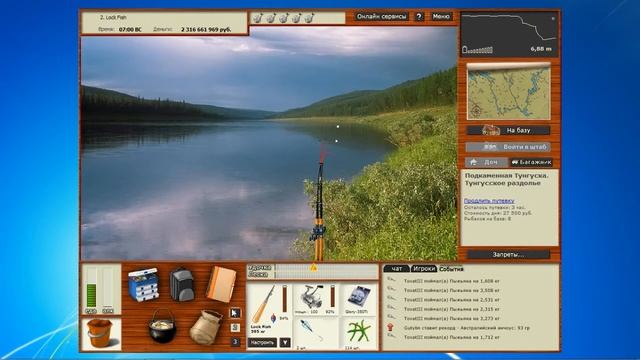Click the reel wear indicator bar
The height and width of the screenshot is (360, 640).
(333, 296)
